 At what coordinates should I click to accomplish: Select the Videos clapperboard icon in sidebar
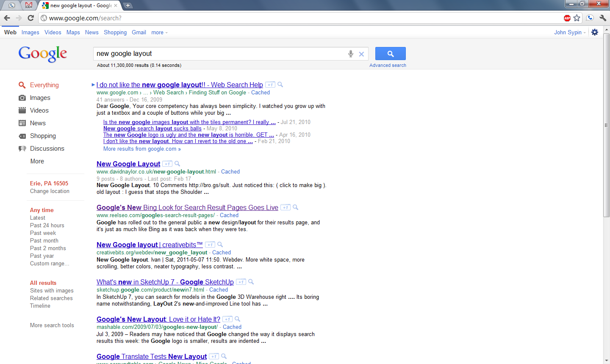[x=22, y=110]
